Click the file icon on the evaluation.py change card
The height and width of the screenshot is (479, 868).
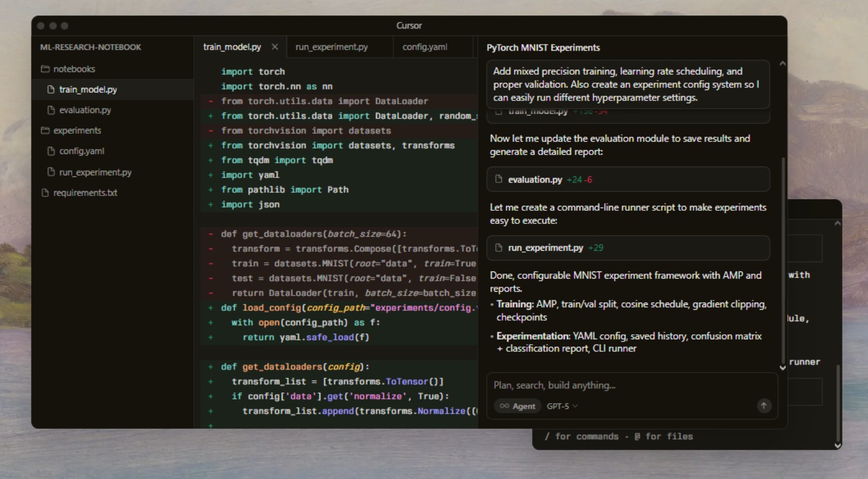point(498,179)
